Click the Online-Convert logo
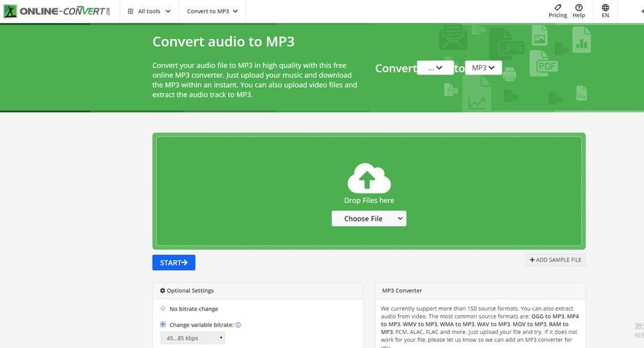Viewport: 644px width, 348px height. 57,11
